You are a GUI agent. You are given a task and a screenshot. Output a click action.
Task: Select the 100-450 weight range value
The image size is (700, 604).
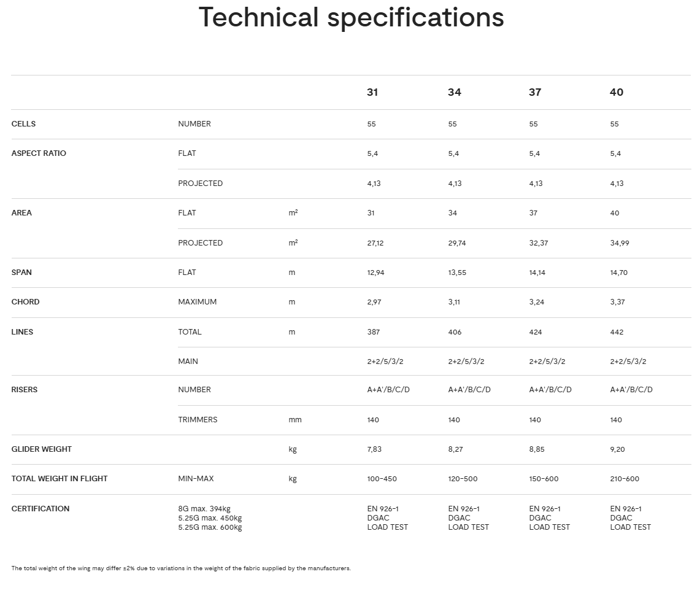pyautogui.click(x=382, y=479)
